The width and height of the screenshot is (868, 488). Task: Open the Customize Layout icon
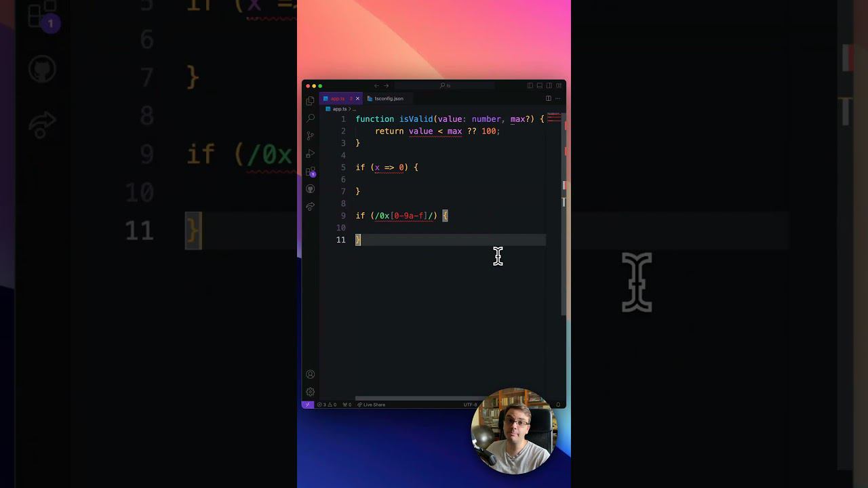pos(559,86)
